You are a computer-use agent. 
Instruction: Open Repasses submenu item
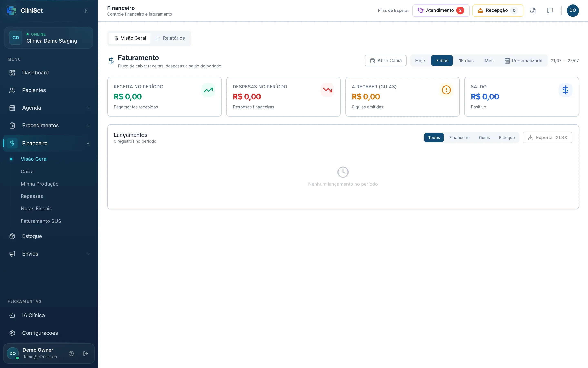(32, 196)
